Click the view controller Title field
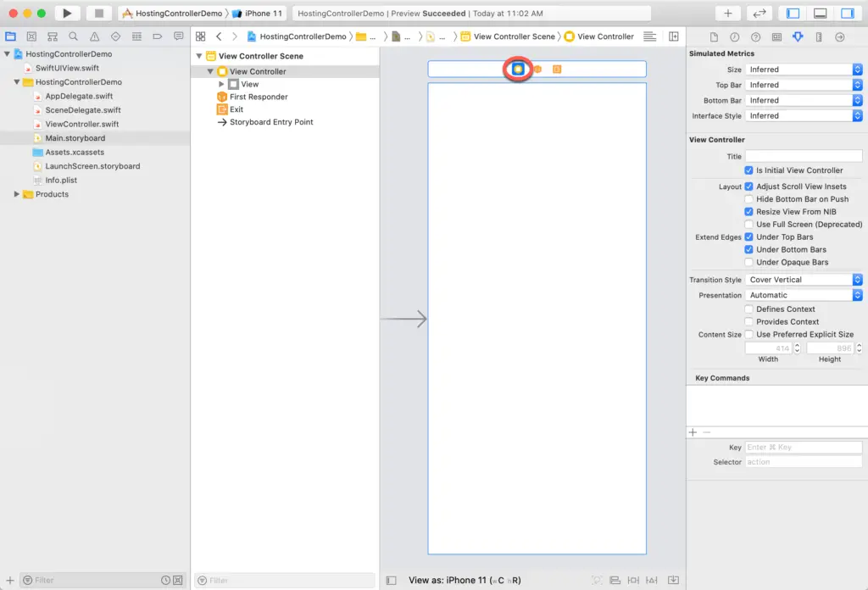The width and height of the screenshot is (868, 590). click(x=804, y=157)
